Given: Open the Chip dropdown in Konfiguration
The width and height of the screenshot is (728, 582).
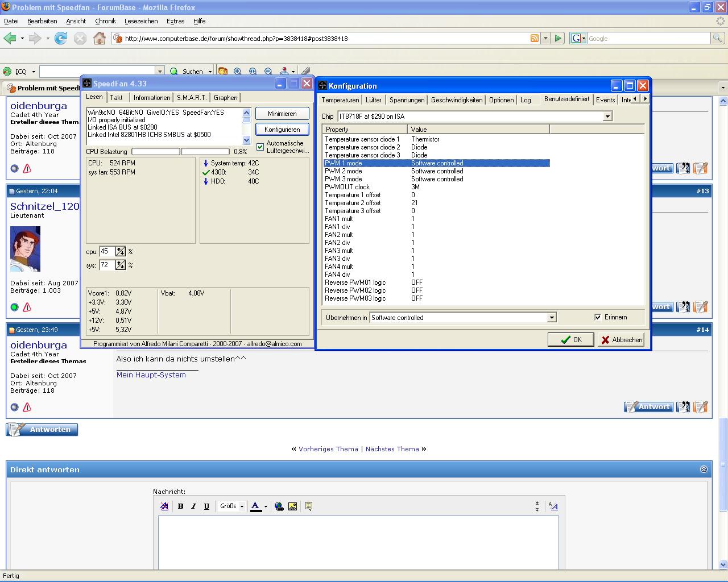Looking at the screenshot, I should (607, 117).
